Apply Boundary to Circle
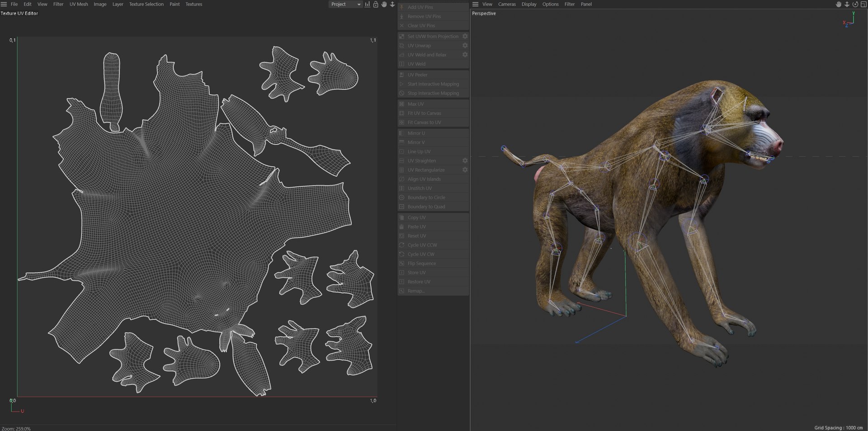 point(433,197)
